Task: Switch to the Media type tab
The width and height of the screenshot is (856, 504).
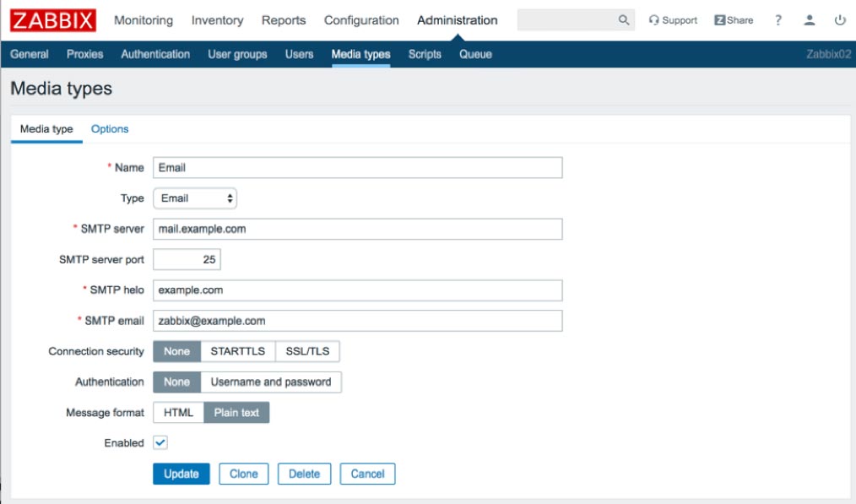Action: pyautogui.click(x=46, y=129)
